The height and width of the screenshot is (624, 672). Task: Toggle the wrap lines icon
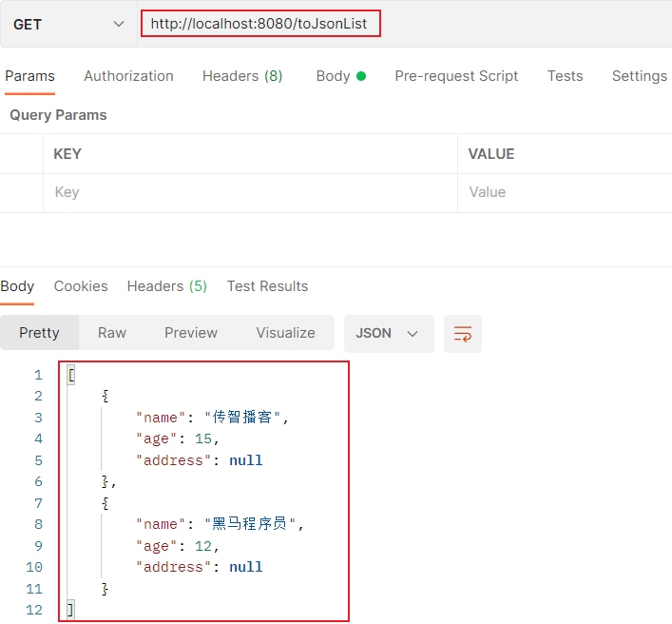463,334
